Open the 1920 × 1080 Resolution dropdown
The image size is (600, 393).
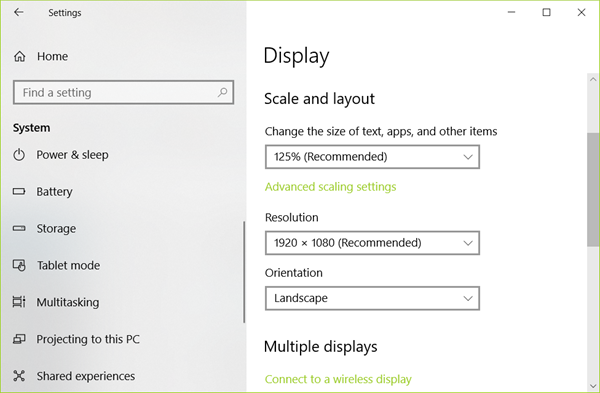(372, 243)
